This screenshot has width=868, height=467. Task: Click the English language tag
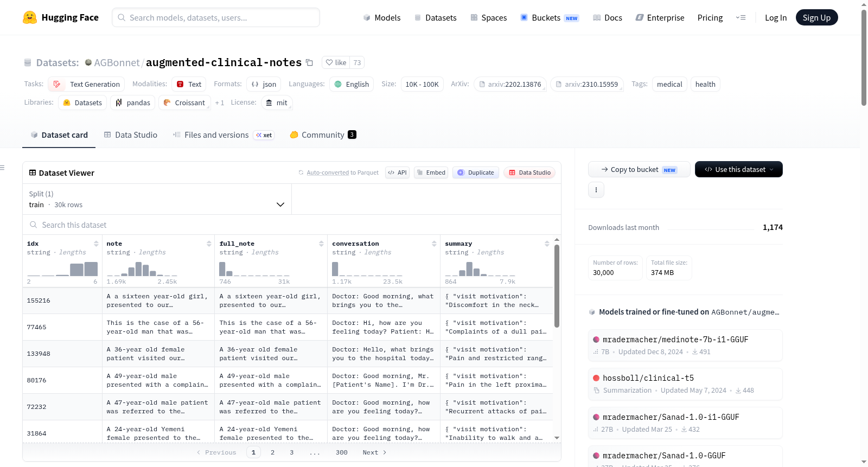tap(352, 84)
